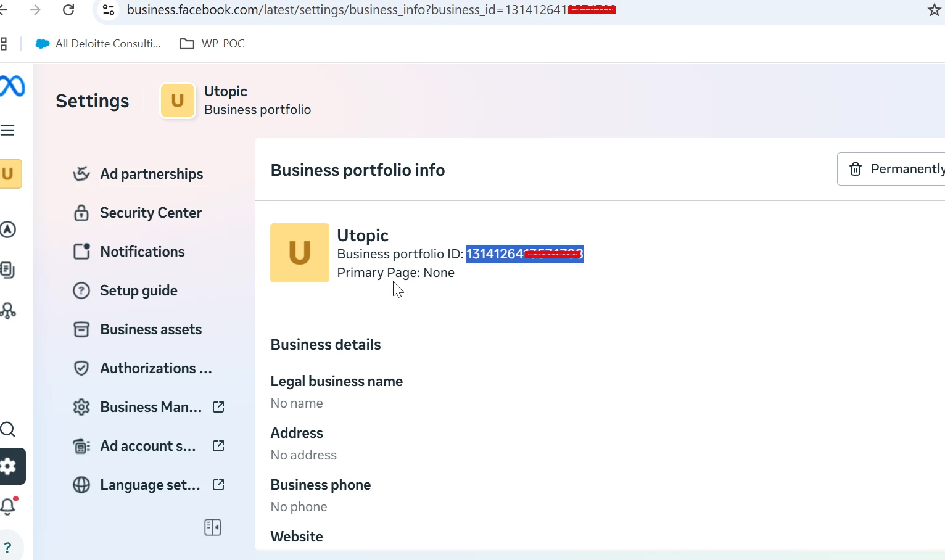
Task: Click the 'Business portfolio info' heading
Action: [x=358, y=170]
